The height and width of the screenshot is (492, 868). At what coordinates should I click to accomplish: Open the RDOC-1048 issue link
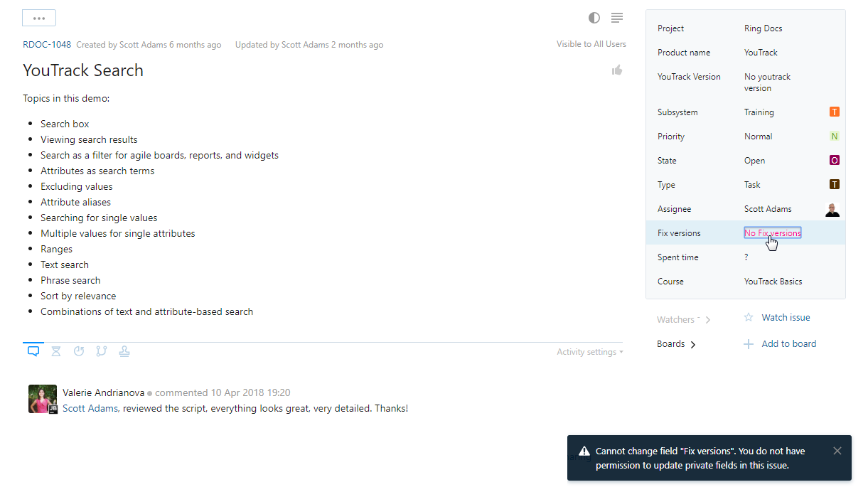point(47,44)
